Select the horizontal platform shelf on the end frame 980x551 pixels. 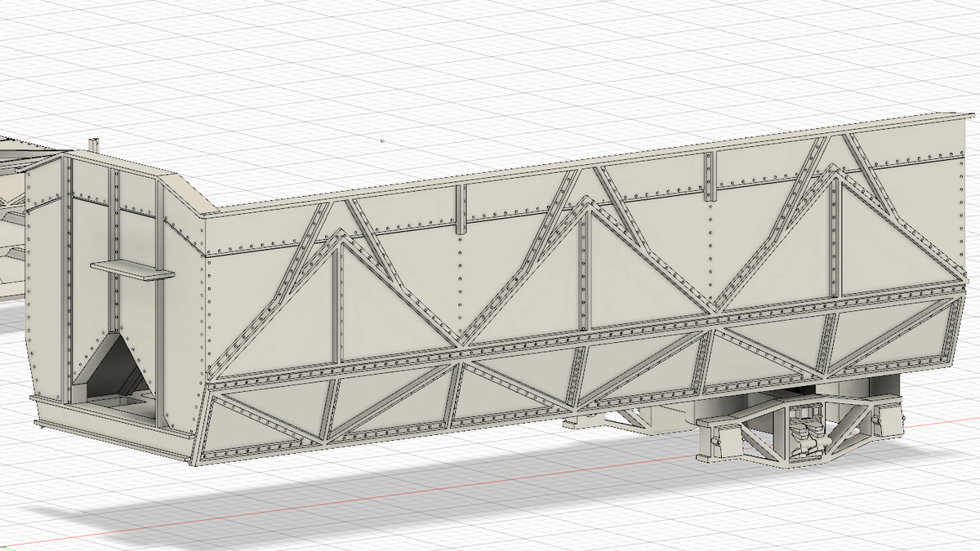pos(132,269)
